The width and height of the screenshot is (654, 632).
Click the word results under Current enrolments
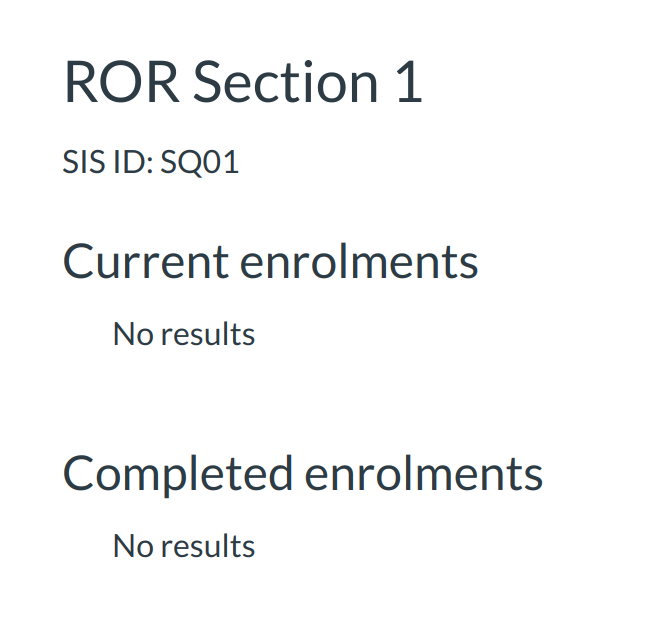click(x=207, y=334)
